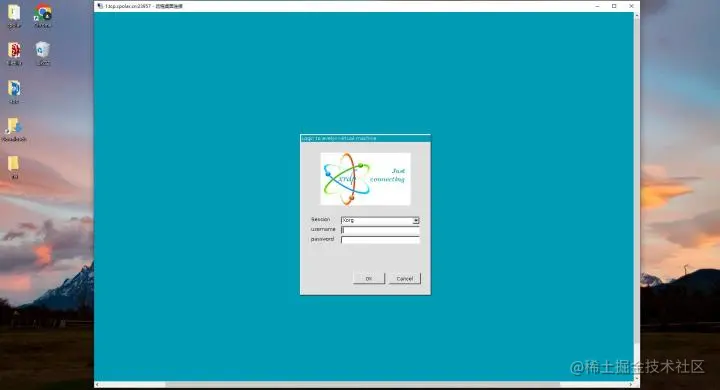
Task: Maximize the remote desktop connection window
Action: [x=614, y=6]
